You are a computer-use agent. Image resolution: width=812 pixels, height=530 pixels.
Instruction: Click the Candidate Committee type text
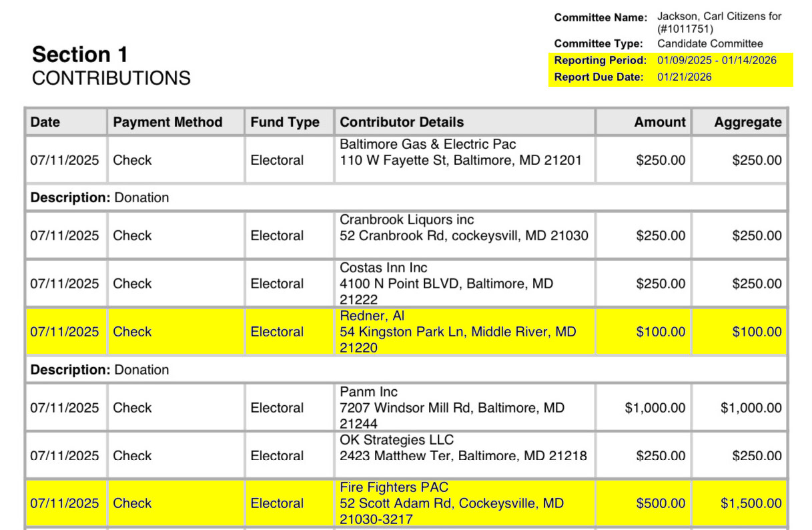coord(710,43)
